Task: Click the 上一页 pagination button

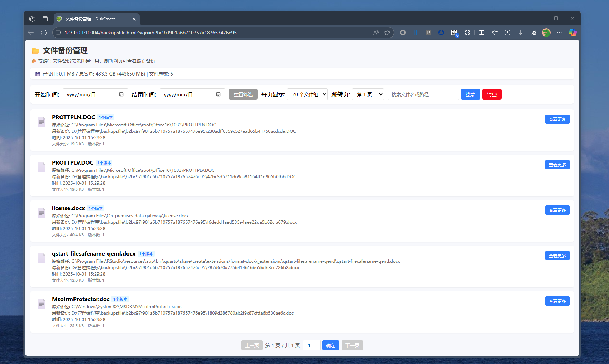Action: (252, 345)
